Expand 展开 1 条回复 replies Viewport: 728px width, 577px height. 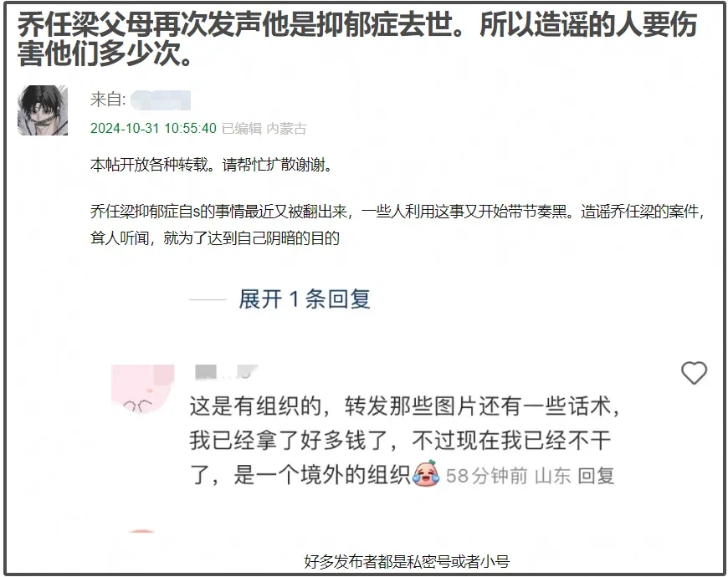click(x=305, y=299)
